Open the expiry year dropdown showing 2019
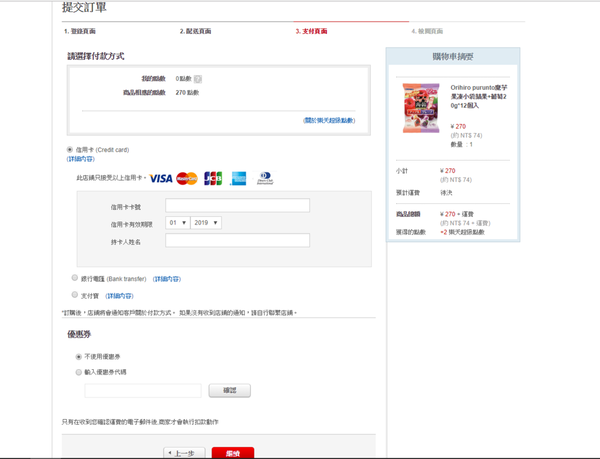The height and width of the screenshot is (459, 600). [x=206, y=223]
